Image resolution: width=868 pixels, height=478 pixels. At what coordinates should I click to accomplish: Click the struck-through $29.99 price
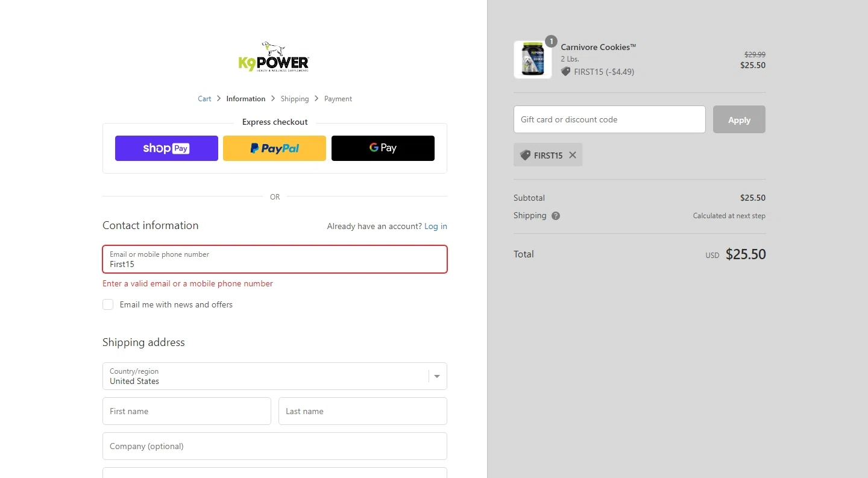coord(755,54)
